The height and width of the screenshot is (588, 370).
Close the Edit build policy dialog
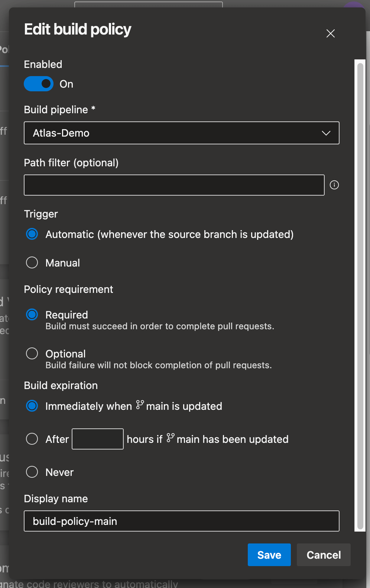tap(330, 33)
